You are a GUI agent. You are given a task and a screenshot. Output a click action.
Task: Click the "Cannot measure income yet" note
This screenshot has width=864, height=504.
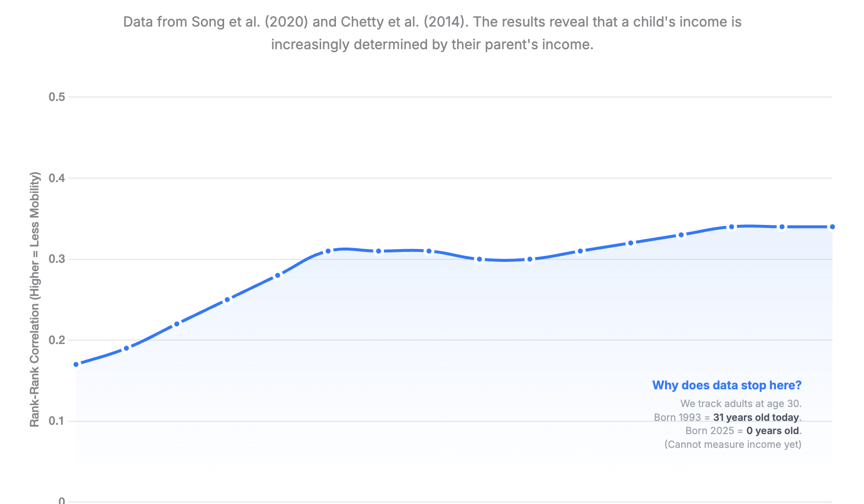[732, 444]
